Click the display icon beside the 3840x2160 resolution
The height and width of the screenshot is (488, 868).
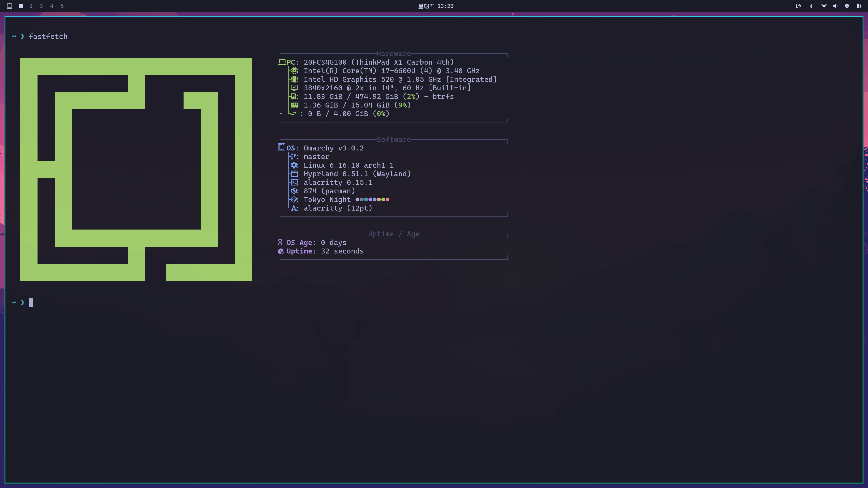[x=294, y=88]
